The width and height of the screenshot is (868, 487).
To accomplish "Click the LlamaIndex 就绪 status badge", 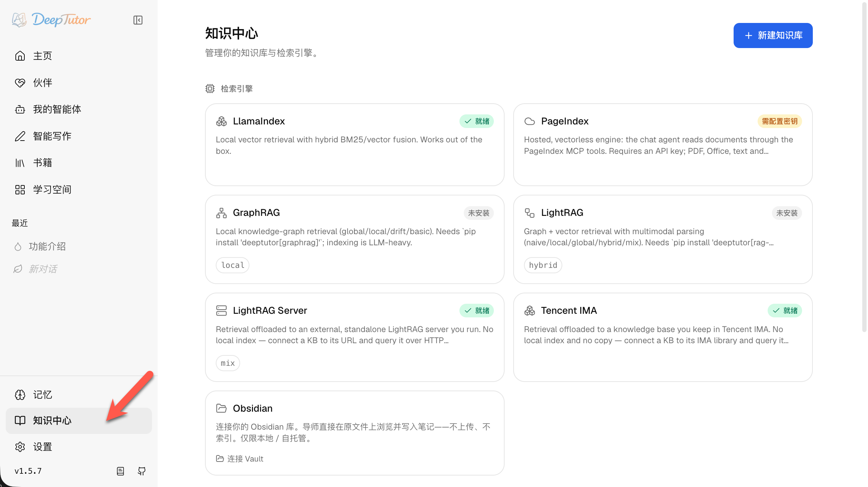I will tap(477, 122).
